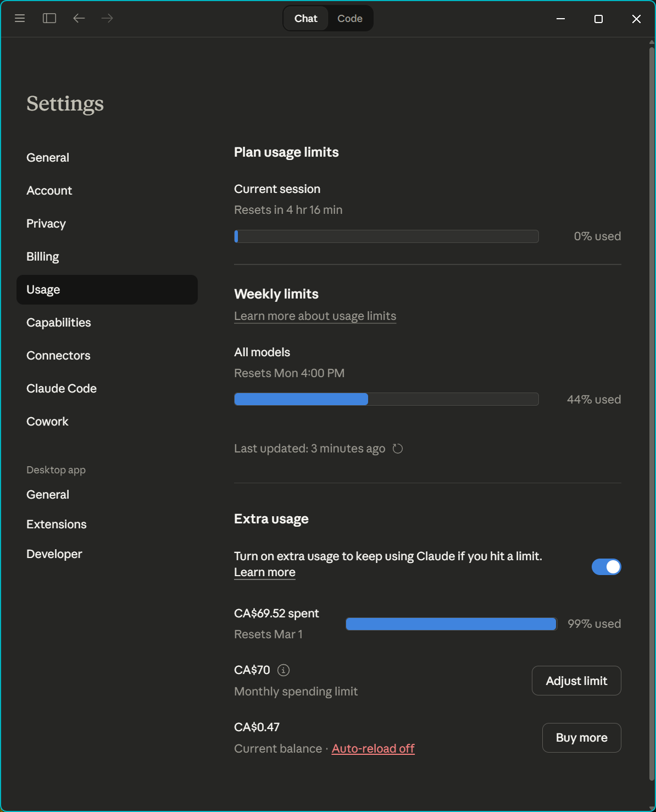Refresh usage data with the reload icon

coord(398,449)
